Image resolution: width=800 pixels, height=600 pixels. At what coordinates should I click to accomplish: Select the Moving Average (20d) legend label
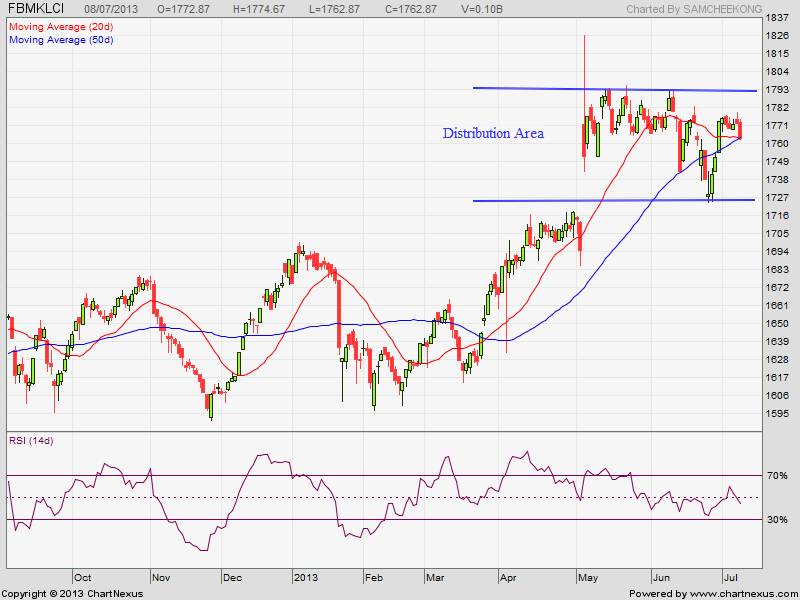61,27
